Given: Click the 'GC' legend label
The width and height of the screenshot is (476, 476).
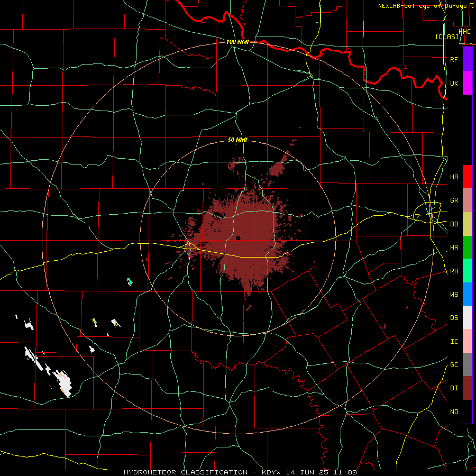Looking at the screenshot, I should tap(454, 365).
